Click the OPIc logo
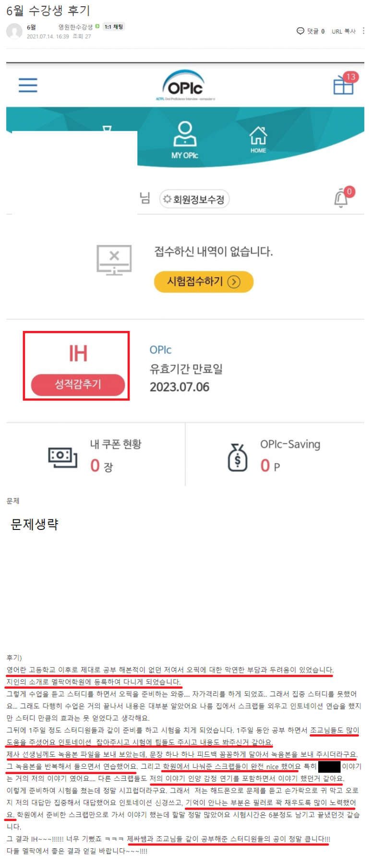 click(185, 86)
